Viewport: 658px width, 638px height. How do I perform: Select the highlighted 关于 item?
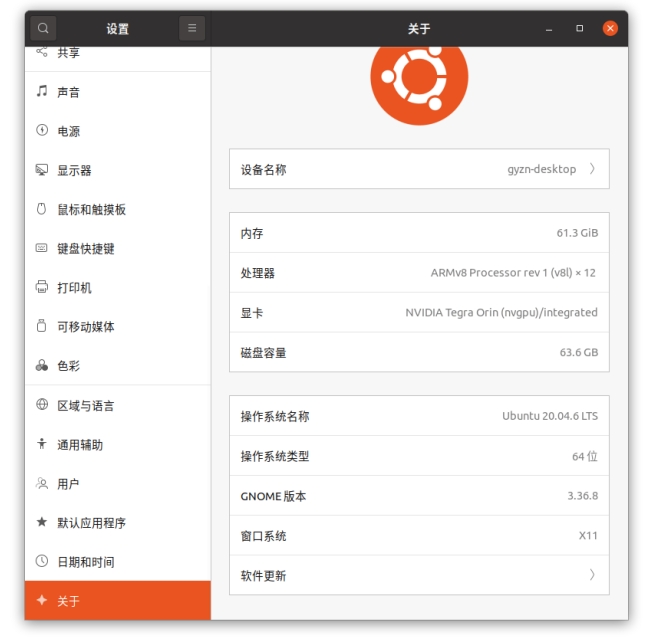118,601
